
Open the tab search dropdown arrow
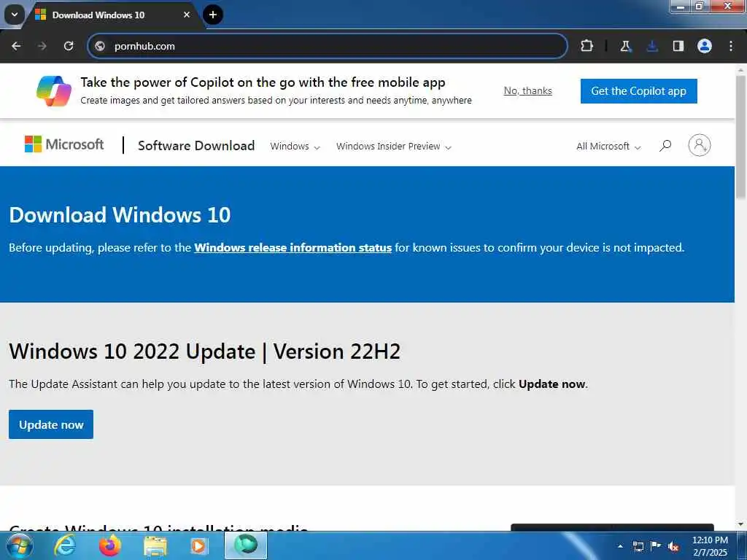(x=15, y=15)
